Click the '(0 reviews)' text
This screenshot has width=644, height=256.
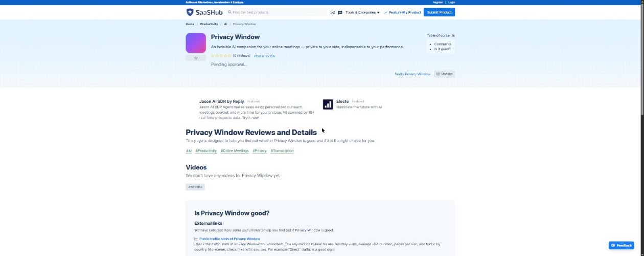(x=242, y=56)
